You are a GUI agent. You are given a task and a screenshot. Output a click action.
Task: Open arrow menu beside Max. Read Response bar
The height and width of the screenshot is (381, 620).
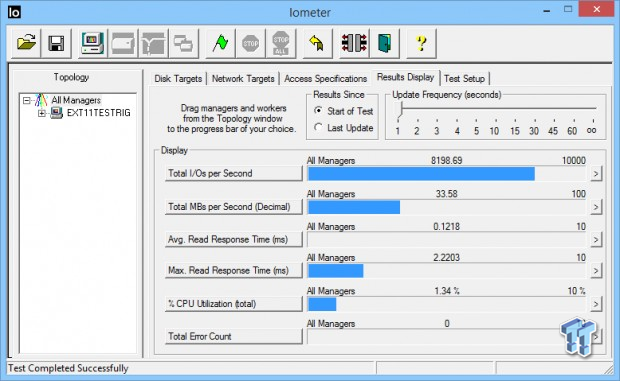pos(596,271)
